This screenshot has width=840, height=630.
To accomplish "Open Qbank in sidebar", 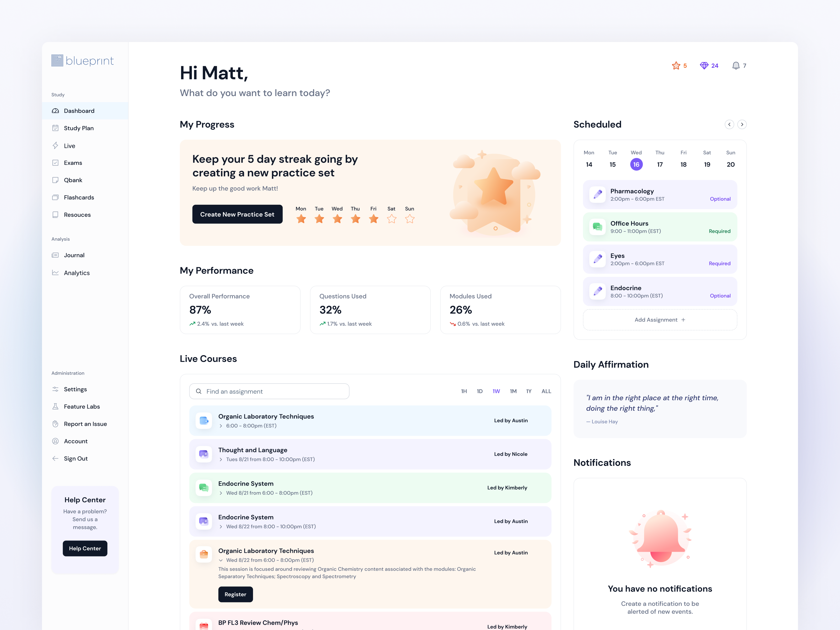I will coord(85,180).
